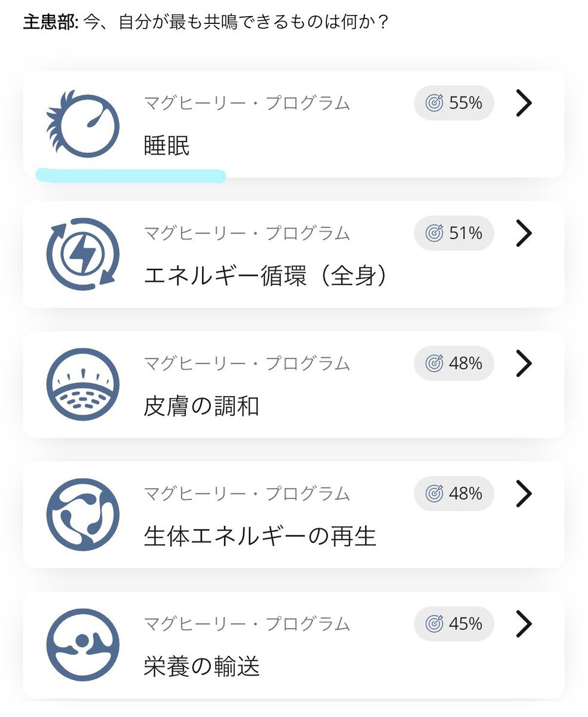Open the 皮膚の調和 program title

click(201, 406)
